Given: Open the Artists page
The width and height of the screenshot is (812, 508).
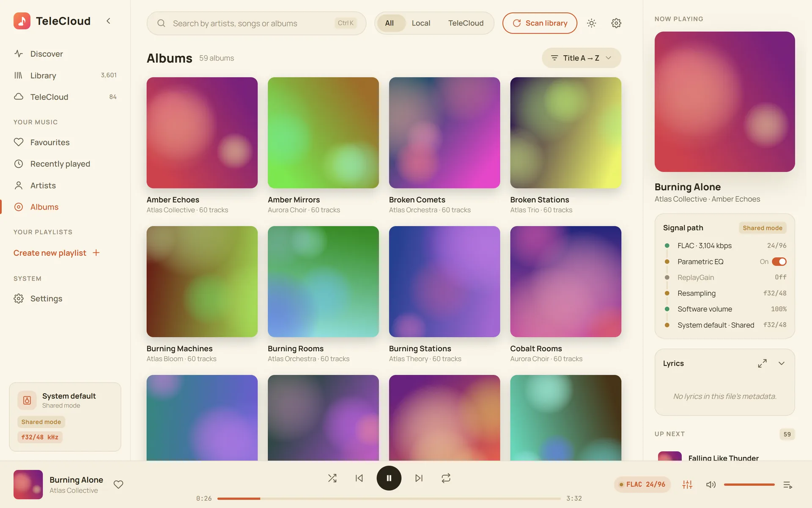Looking at the screenshot, I should pyautogui.click(x=65, y=185).
